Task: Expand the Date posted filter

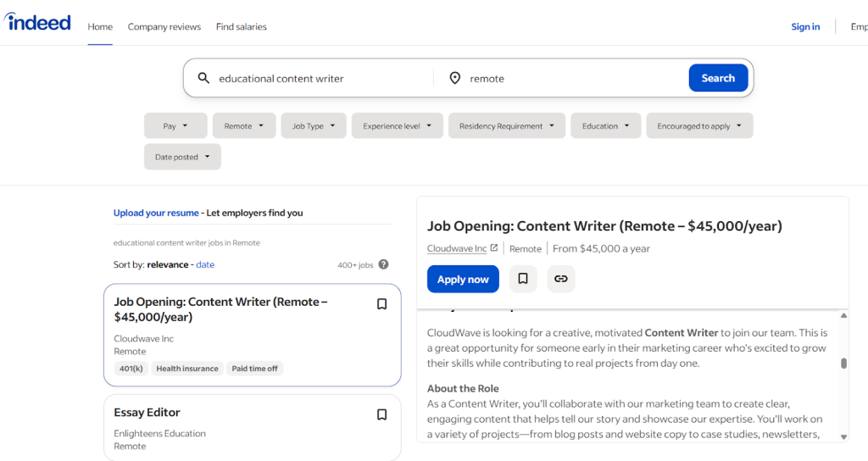Action: tap(182, 157)
